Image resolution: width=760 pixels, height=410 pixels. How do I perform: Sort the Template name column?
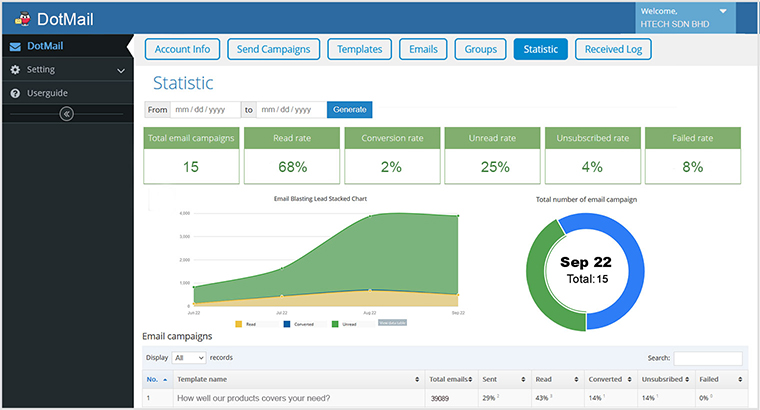(416, 380)
